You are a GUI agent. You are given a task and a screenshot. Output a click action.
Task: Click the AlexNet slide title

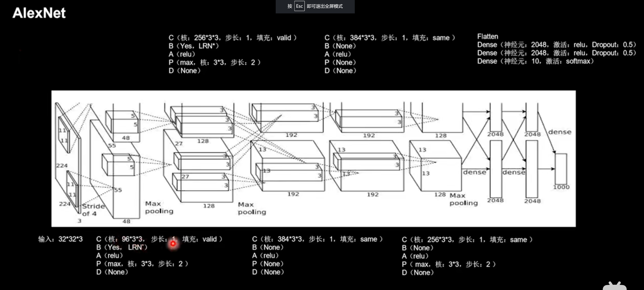pyautogui.click(x=39, y=13)
